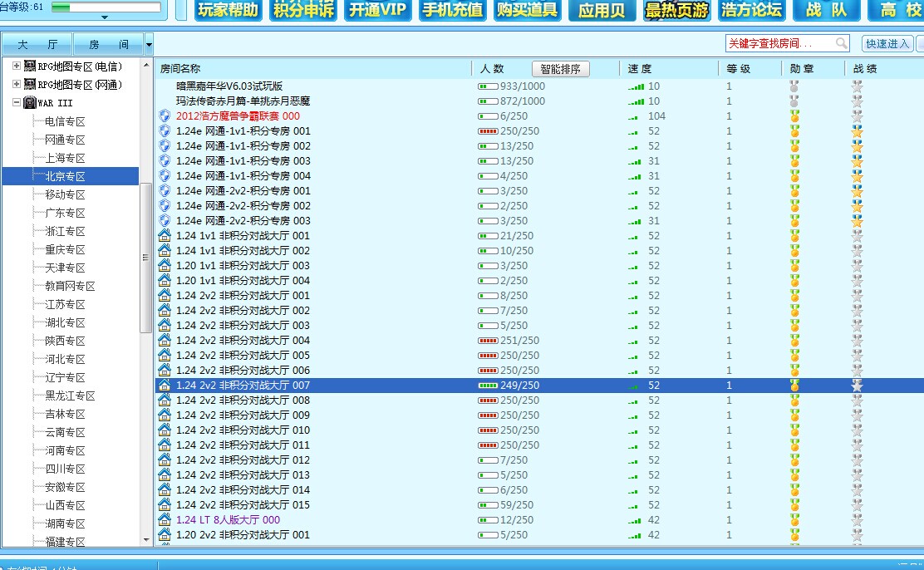Select 四川专区 in the tree
The width and height of the screenshot is (924, 570).
tap(66, 469)
